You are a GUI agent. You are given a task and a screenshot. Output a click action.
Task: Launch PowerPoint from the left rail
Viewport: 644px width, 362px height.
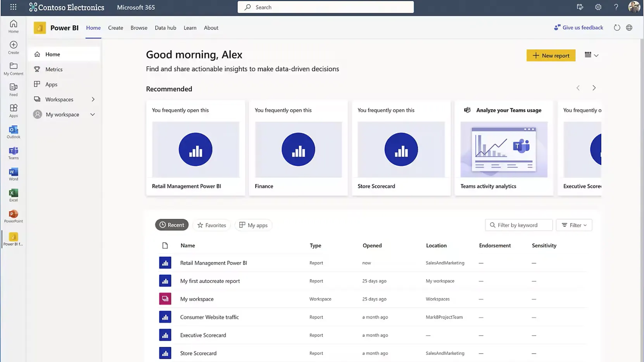click(14, 216)
